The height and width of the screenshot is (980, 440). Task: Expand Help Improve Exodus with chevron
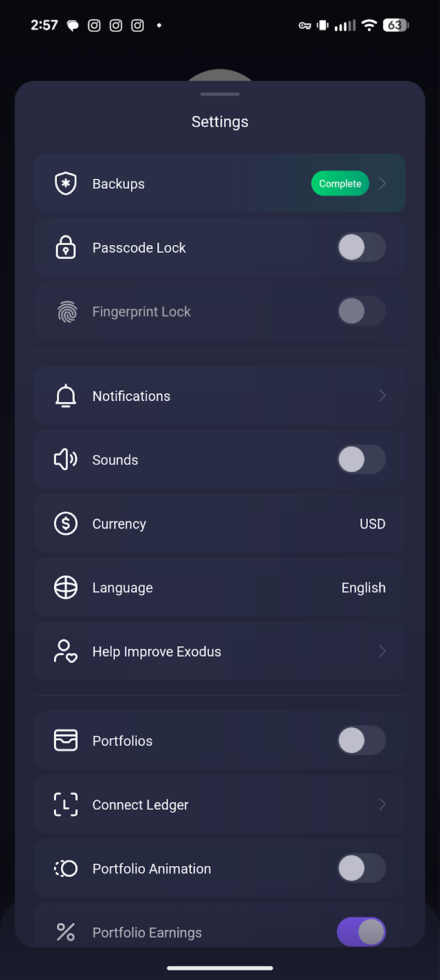[382, 651]
